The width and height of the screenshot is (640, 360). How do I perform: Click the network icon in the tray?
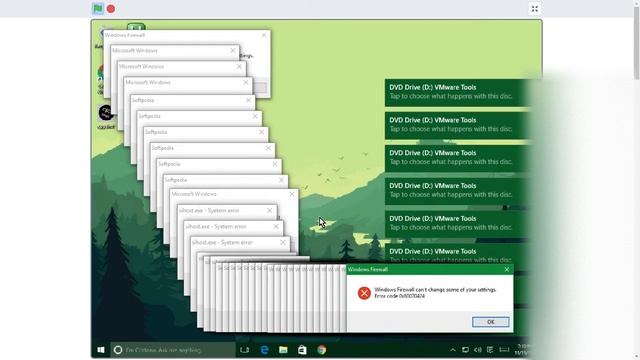(465, 350)
